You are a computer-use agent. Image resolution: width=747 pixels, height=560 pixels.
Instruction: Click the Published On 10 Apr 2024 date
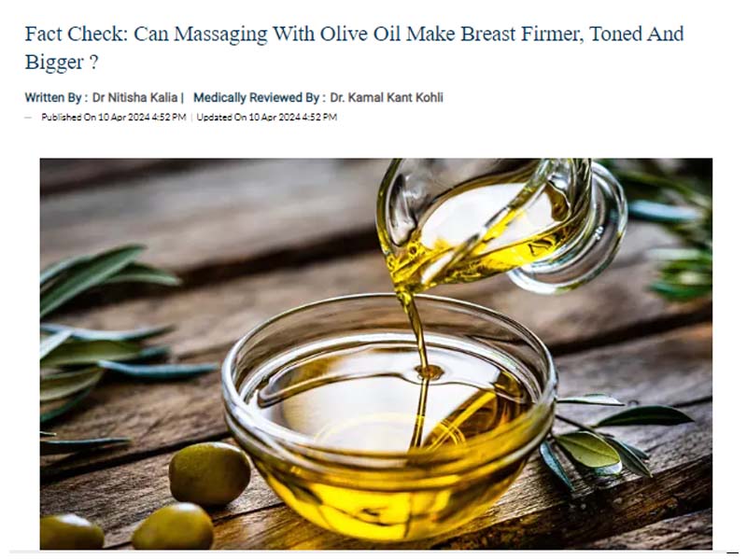tap(113, 118)
